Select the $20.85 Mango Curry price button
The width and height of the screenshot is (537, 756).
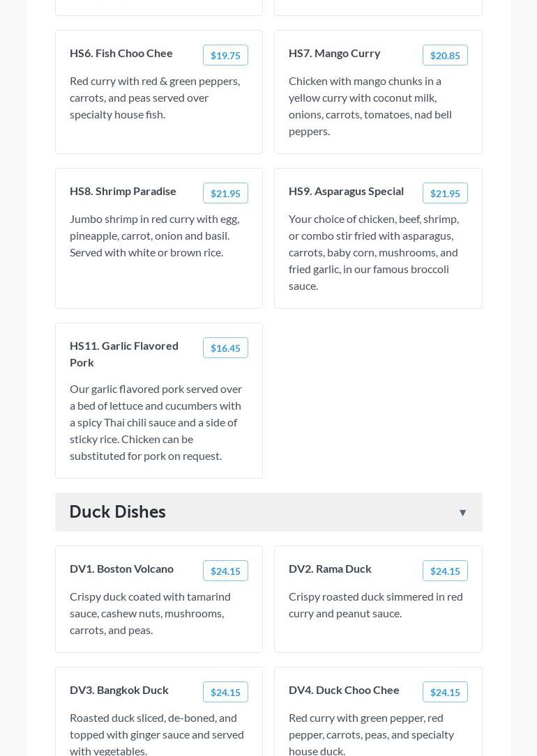click(x=445, y=56)
